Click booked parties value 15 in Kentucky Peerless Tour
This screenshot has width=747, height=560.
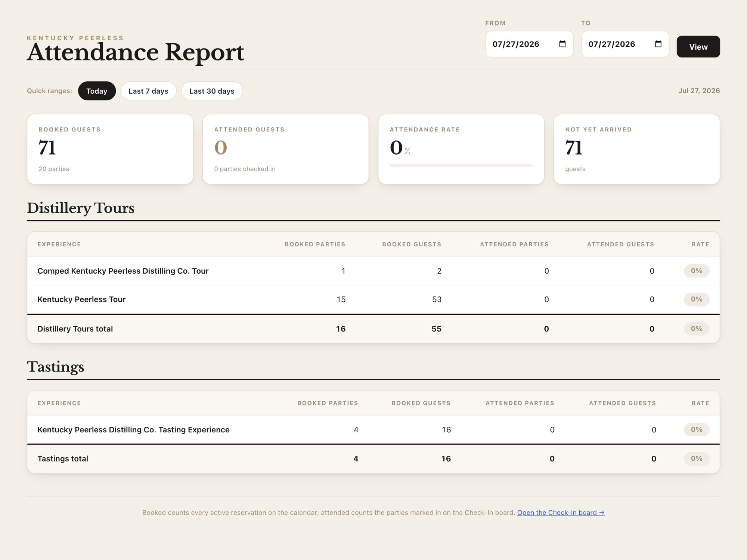coord(341,299)
